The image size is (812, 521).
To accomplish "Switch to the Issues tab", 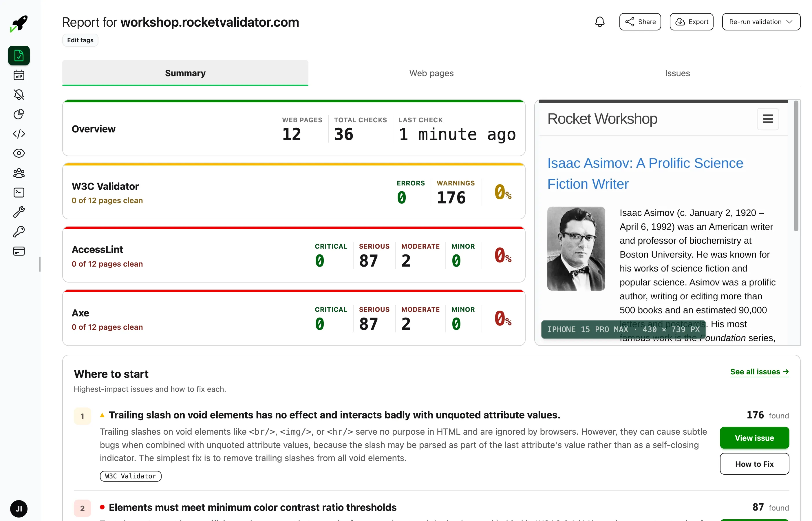I will 677,73.
